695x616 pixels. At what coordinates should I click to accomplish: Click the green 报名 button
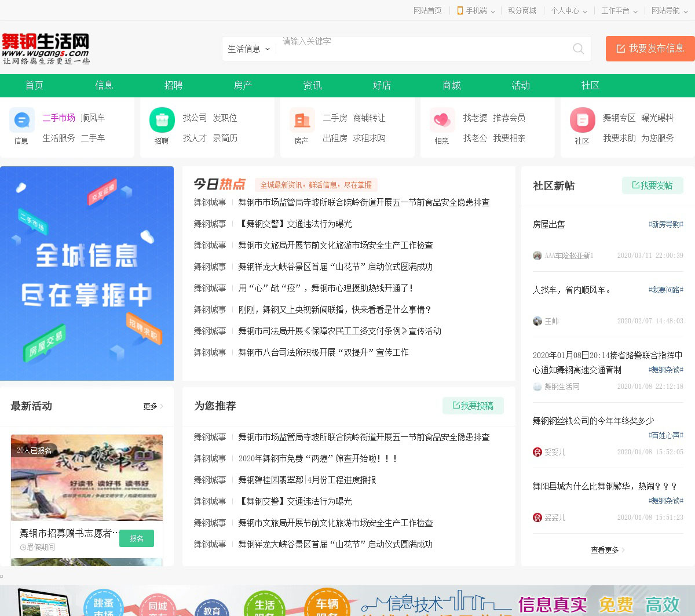pyautogui.click(x=137, y=538)
